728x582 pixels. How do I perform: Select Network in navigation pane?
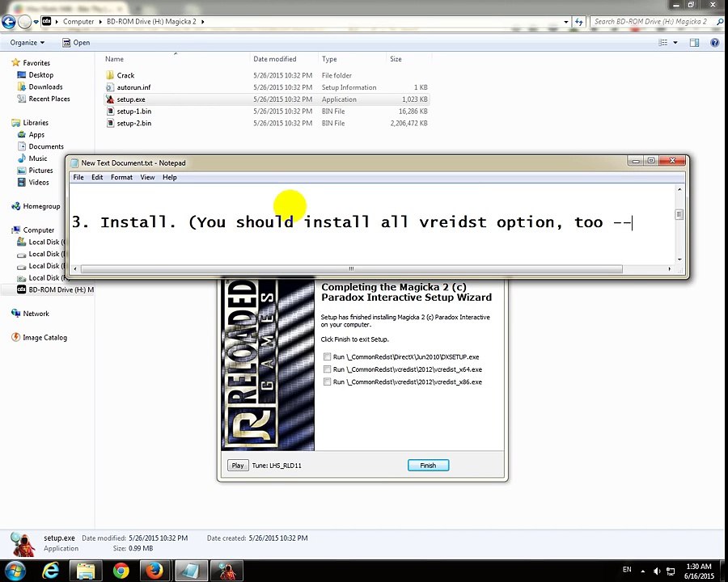(36, 314)
